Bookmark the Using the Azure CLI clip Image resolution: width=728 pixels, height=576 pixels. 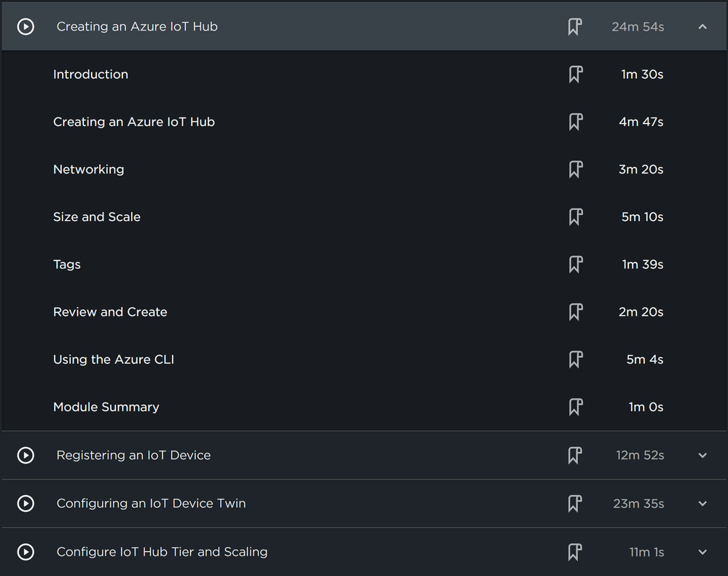(575, 359)
